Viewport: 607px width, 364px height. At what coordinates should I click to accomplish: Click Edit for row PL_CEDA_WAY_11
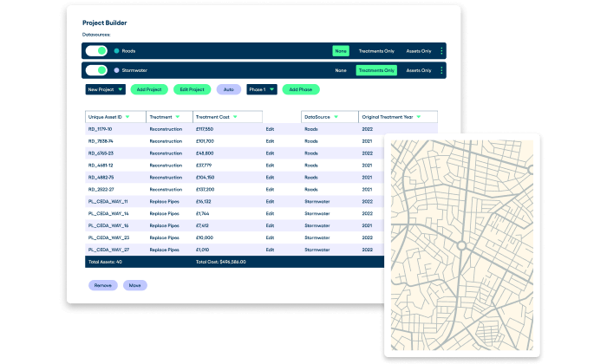(x=270, y=202)
